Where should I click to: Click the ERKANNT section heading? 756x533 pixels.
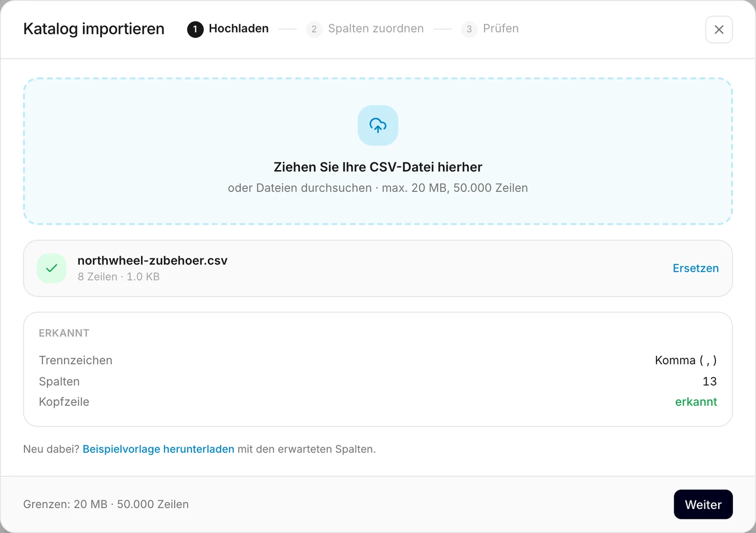(64, 333)
